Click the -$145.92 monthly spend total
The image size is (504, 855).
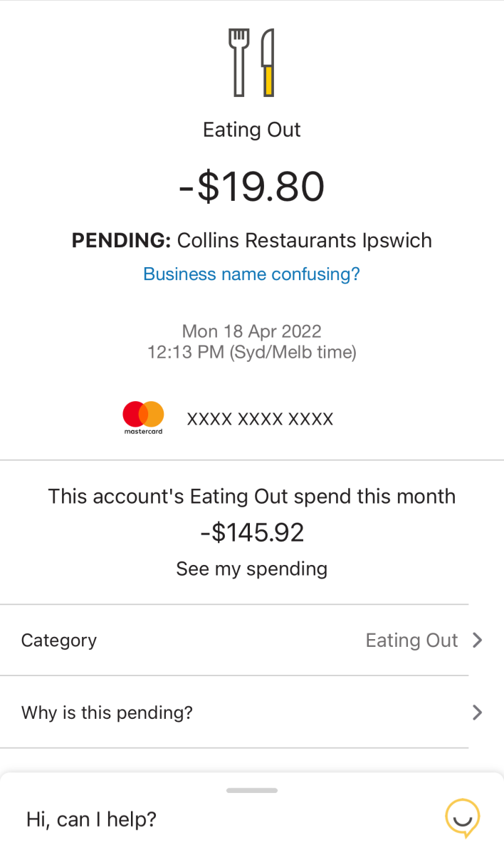[251, 532]
